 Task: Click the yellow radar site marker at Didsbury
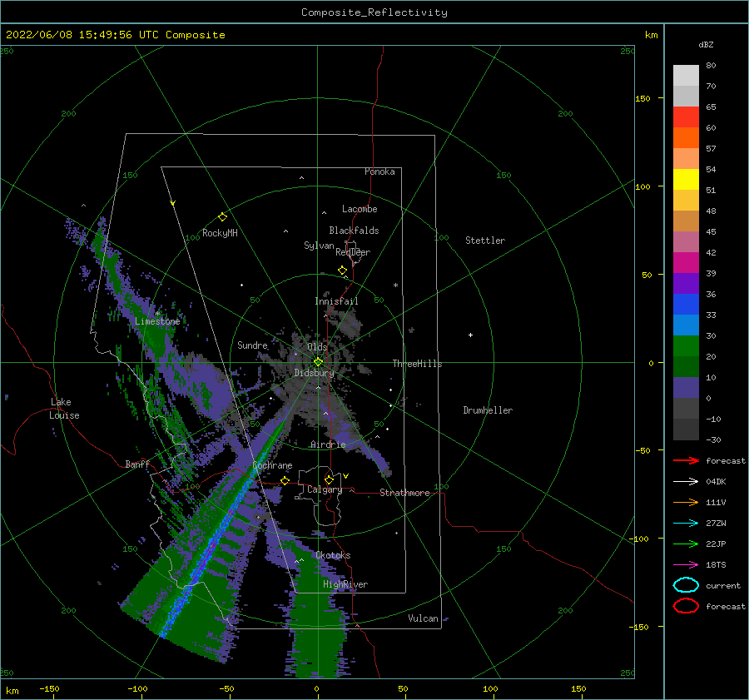(x=318, y=362)
